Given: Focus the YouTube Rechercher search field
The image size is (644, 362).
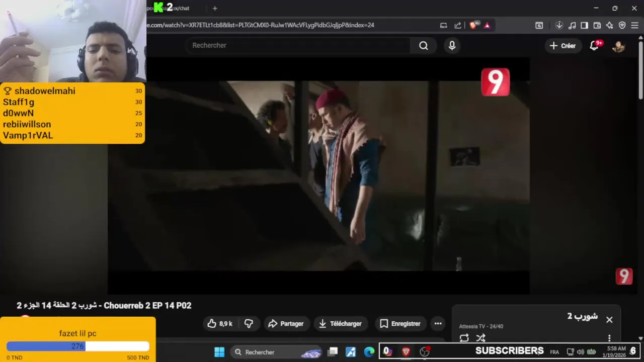Looking at the screenshot, I should coord(298,45).
